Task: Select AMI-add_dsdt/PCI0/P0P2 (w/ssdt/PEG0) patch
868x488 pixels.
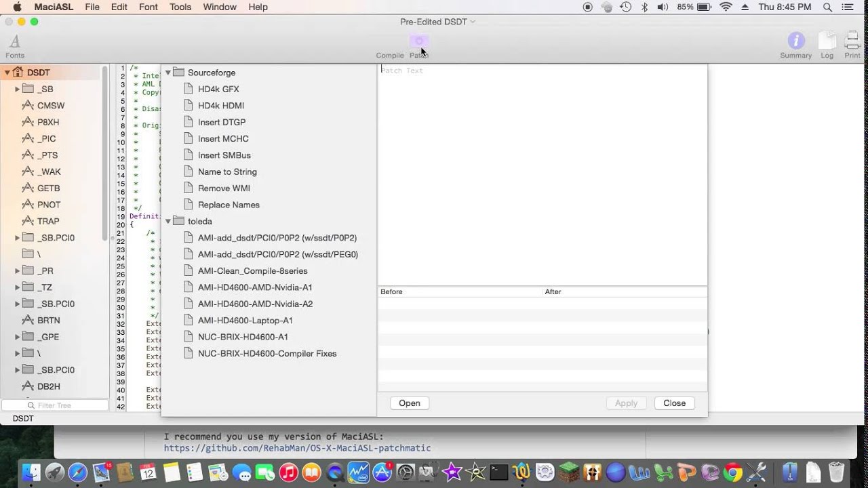Action: [278, 254]
